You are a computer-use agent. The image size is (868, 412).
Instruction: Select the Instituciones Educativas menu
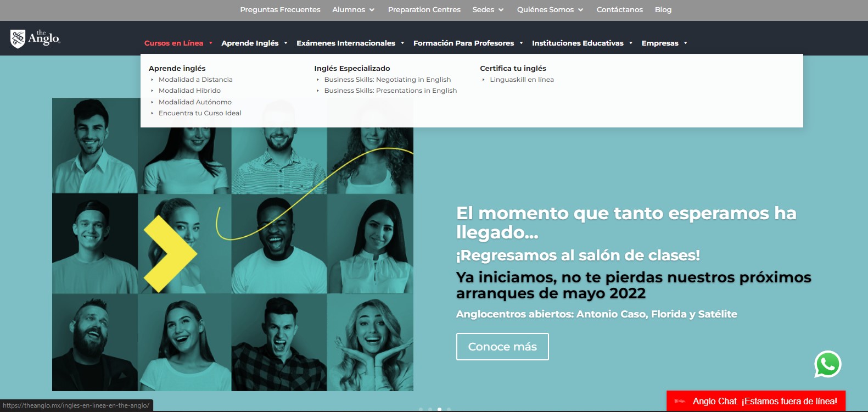[x=578, y=43]
